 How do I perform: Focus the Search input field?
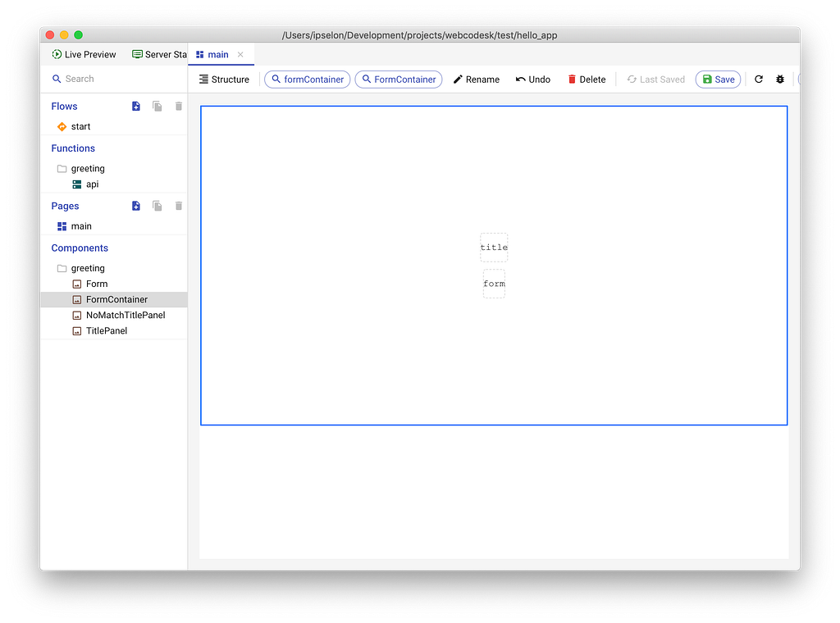click(x=114, y=79)
